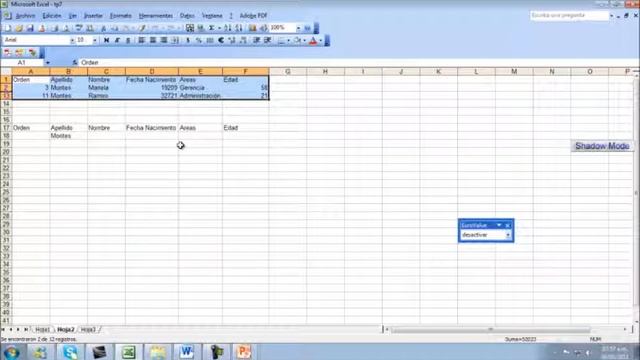Viewport: 640px width, 360px height.
Task: Sort descending with the Z-A icon
Action: (x=239, y=28)
